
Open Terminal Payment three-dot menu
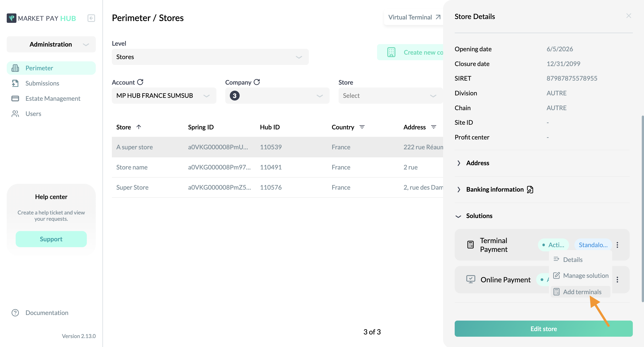point(617,245)
